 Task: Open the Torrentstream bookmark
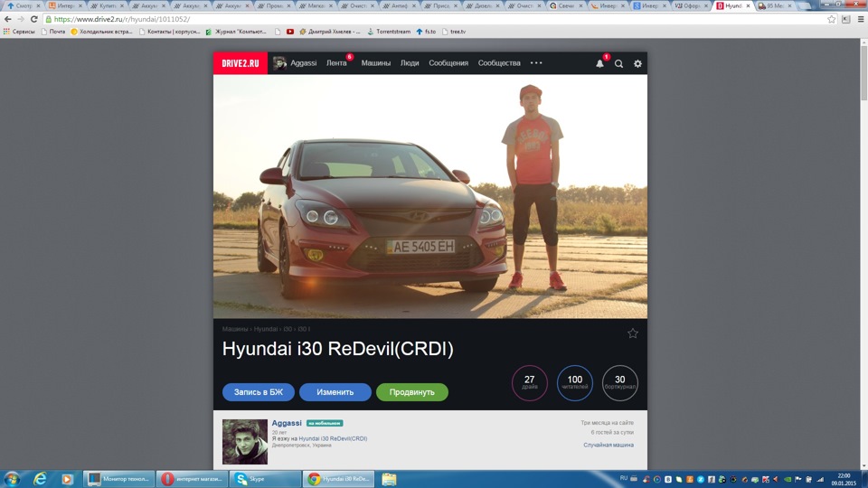point(389,32)
